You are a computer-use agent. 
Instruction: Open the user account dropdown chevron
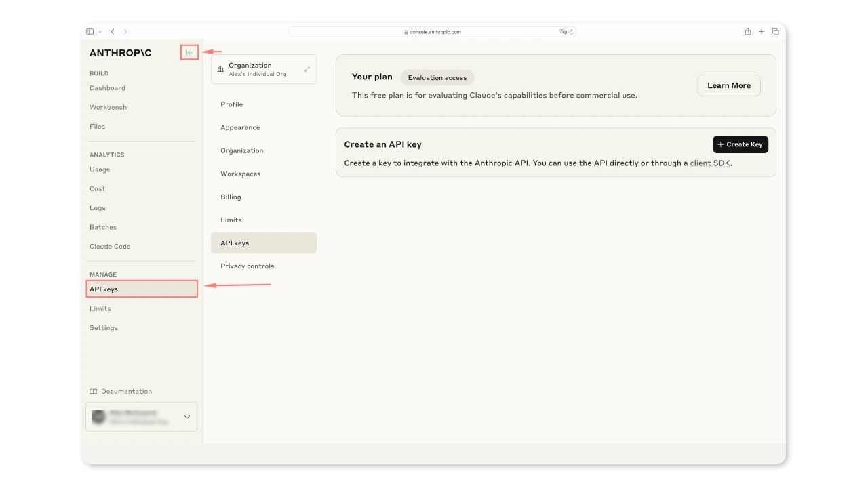pyautogui.click(x=187, y=417)
